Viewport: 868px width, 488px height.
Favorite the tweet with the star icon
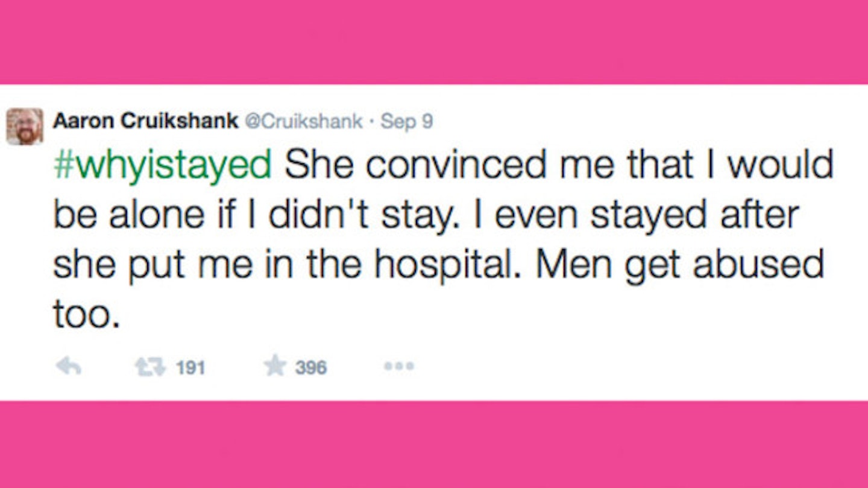click(275, 366)
